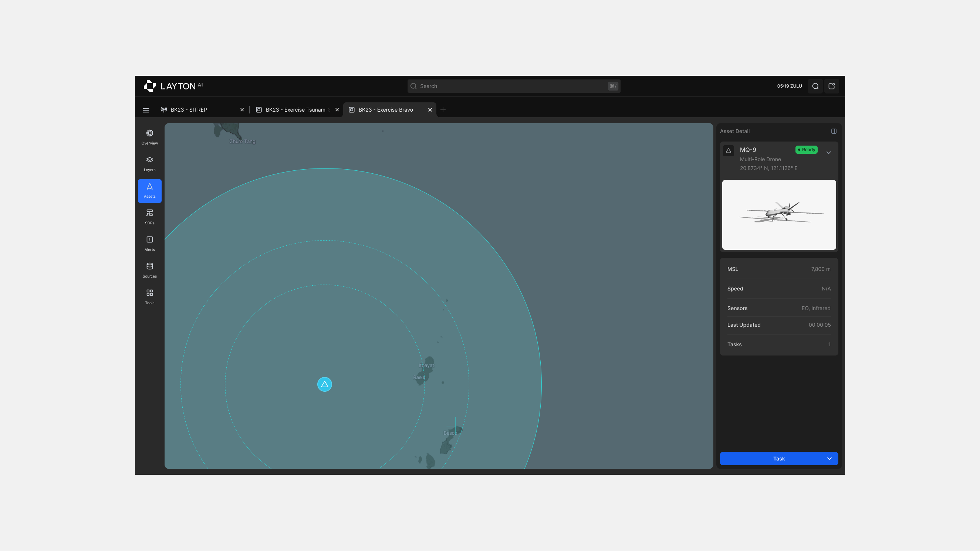This screenshot has height=551, width=980.
Task: Click the Task button
Action: pyautogui.click(x=779, y=459)
